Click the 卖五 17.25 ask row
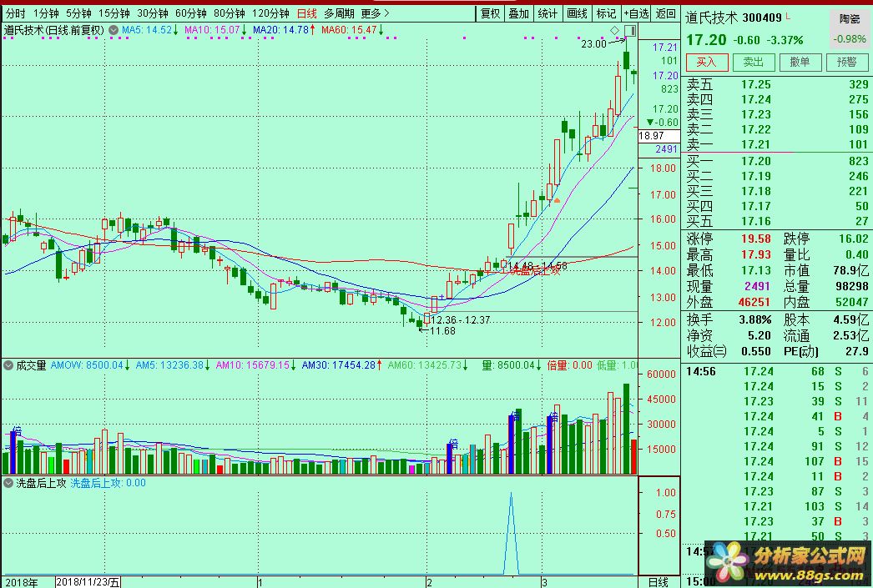The image size is (873, 588). click(777, 84)
